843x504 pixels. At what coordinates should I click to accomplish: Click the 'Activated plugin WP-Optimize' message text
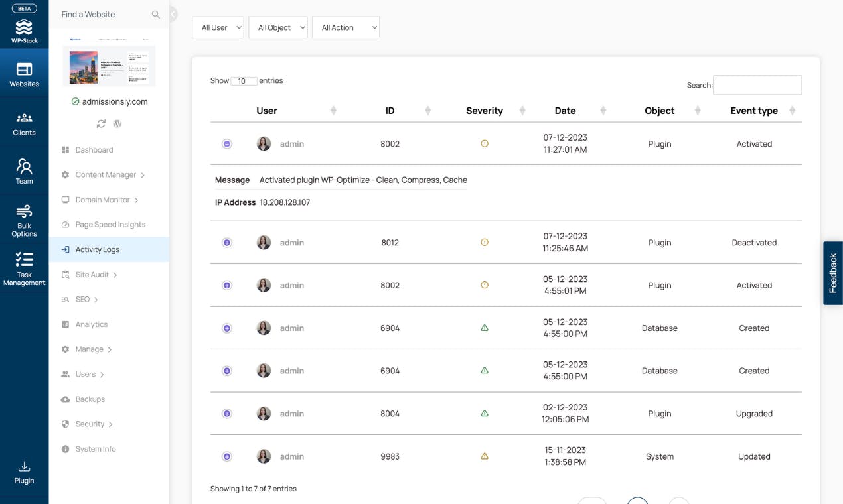pyautogui.click(x=363, y=180)
